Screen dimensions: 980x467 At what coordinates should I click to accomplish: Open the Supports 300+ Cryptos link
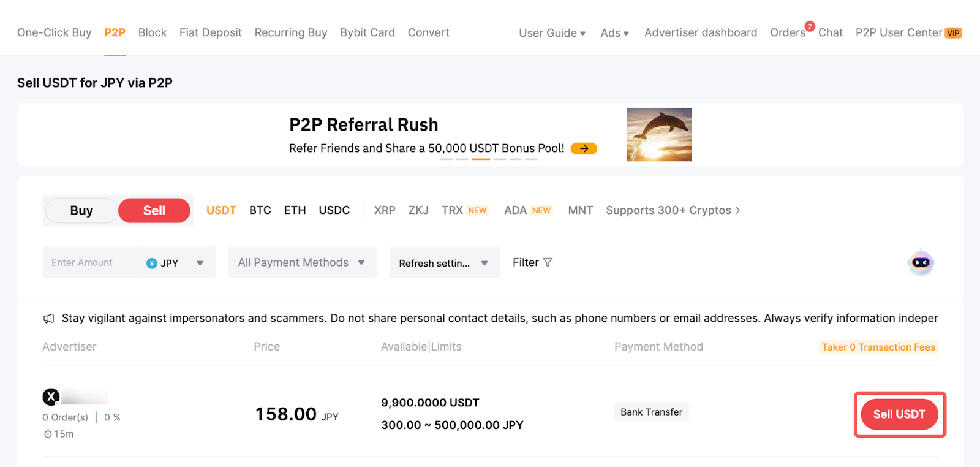pos(673,210)
